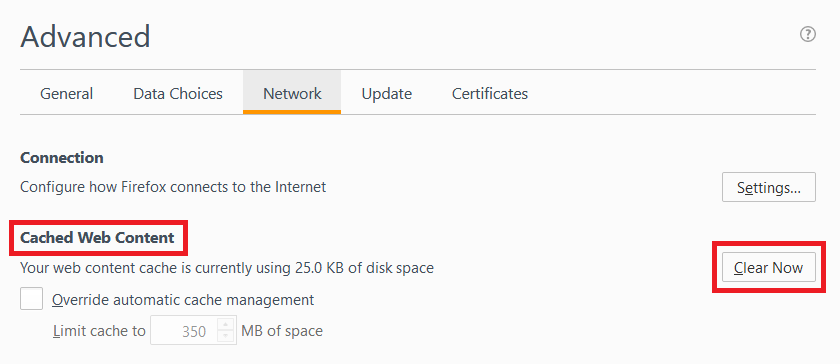The image size is (840, 364).
Task: Switch to the General tab
Action: click(66, 94)
